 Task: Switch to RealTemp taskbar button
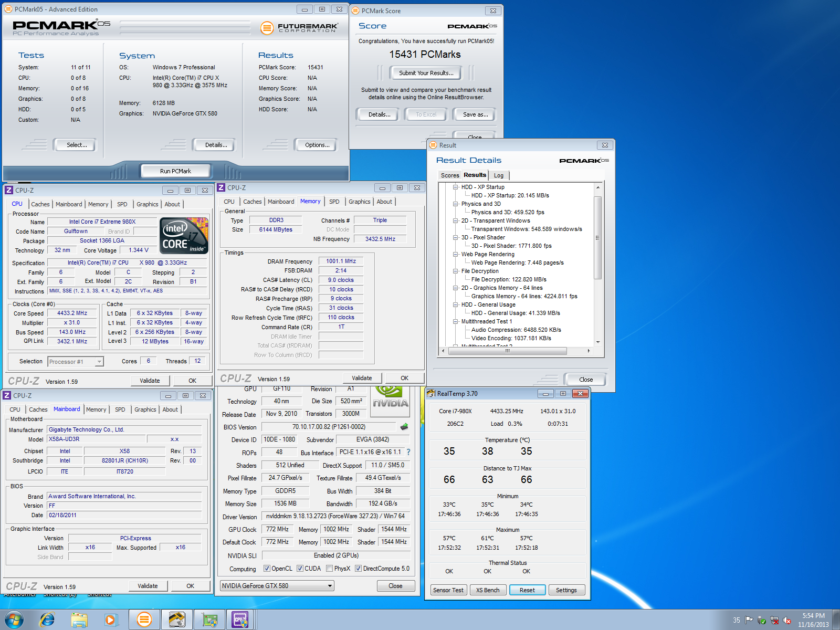176,620
